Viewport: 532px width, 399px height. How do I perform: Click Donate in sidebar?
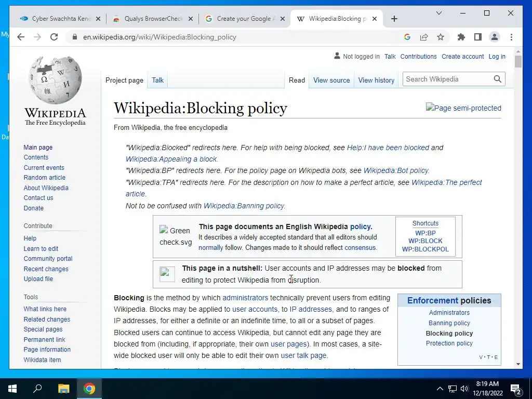34,208
